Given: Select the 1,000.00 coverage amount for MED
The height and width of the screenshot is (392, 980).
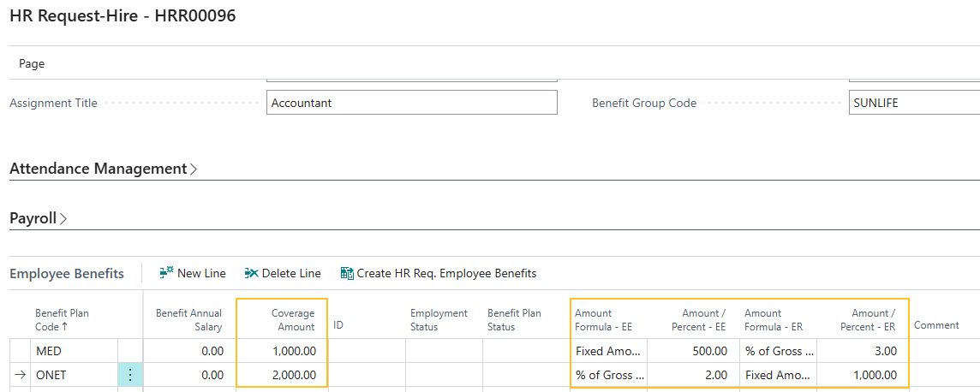Looking at the screenshot, I should pos(281,351).
